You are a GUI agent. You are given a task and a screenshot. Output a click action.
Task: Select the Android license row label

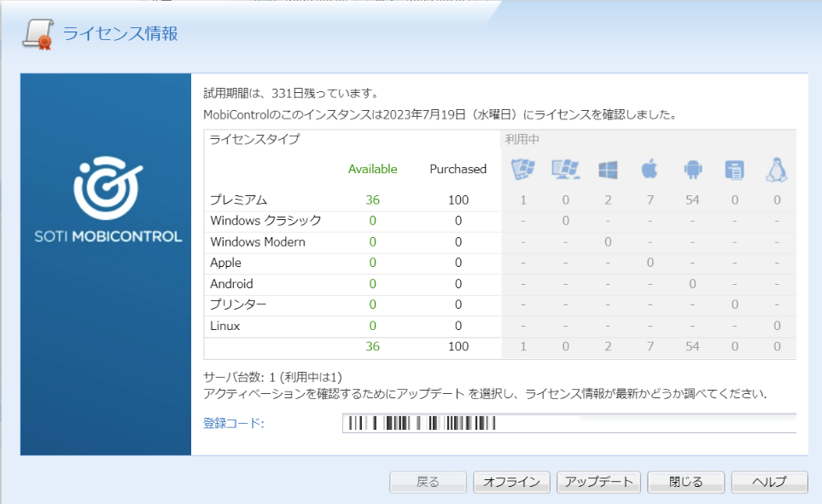coord(231,284)
